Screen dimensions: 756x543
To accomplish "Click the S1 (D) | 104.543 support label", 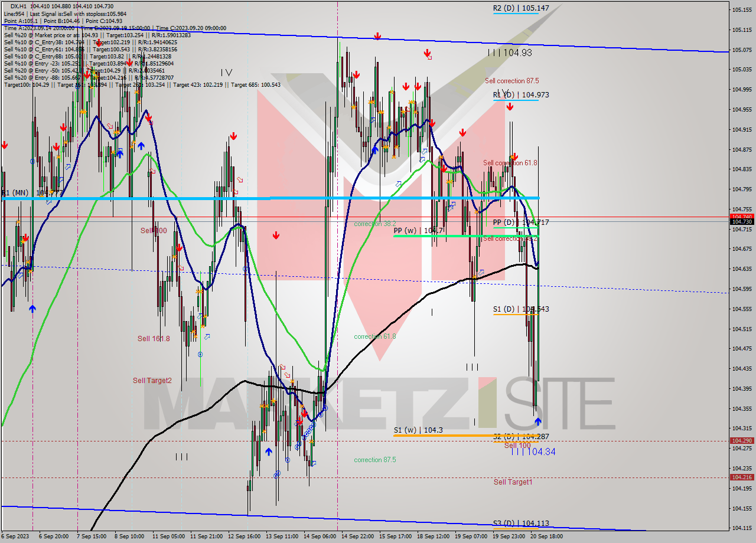I will point(521,309).
